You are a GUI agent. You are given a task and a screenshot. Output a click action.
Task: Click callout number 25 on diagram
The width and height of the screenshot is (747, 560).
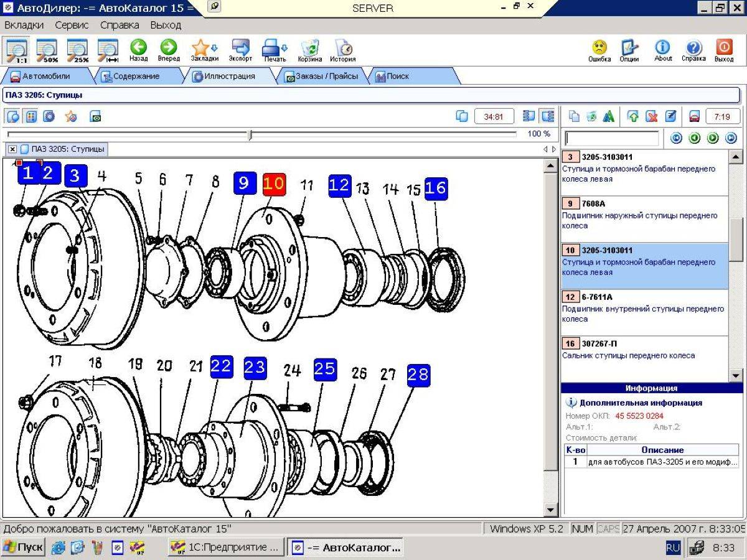coord(325,369)
